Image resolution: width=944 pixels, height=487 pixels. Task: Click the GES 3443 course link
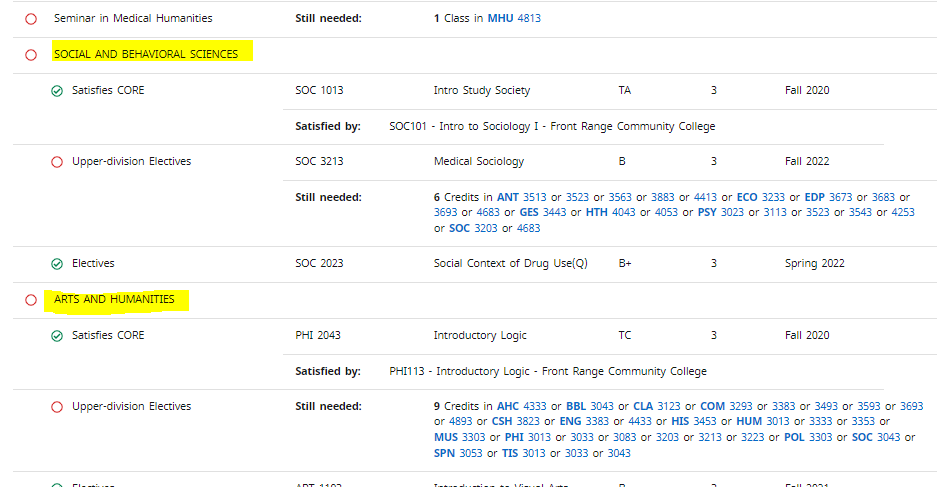coord(543,212)
